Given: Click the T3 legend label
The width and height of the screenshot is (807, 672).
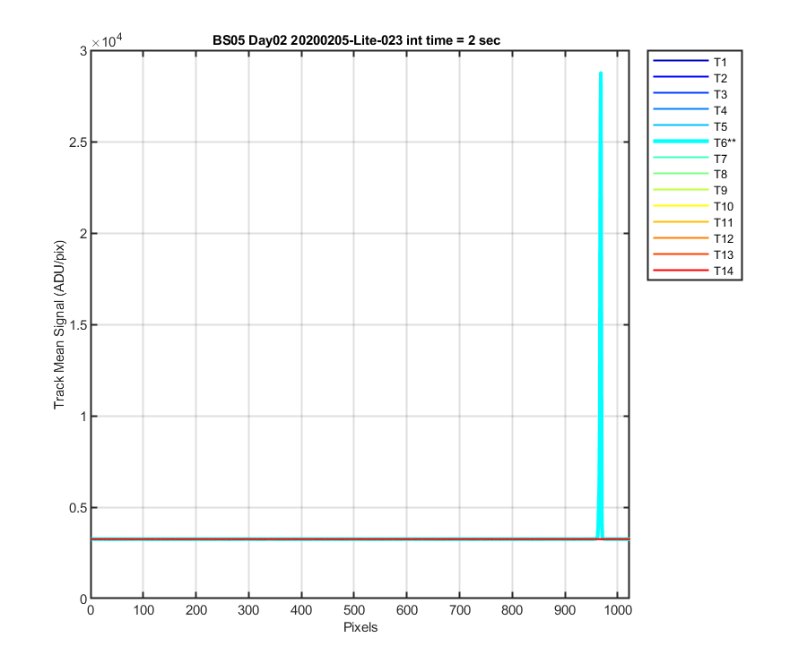Looking at the screenshot, I should coord(721,95).
